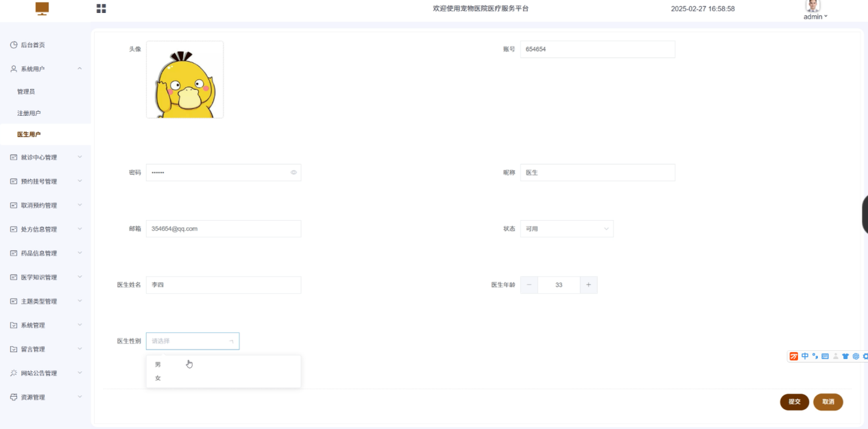
Task: Increase 医生年龄 with the plus button
Action: pos(588,285)
